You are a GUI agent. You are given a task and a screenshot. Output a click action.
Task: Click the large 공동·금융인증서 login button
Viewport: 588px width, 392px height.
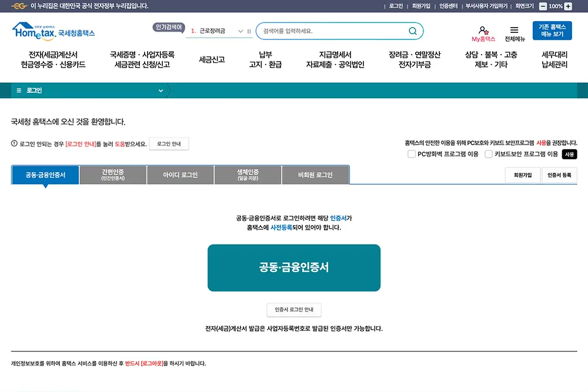pos(294,268)
